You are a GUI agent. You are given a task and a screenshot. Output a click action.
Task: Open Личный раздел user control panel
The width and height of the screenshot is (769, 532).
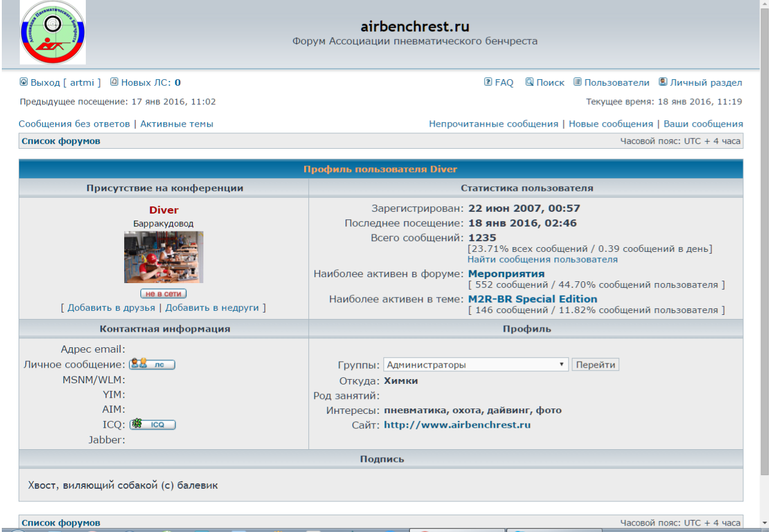click(x=705, y=83)
